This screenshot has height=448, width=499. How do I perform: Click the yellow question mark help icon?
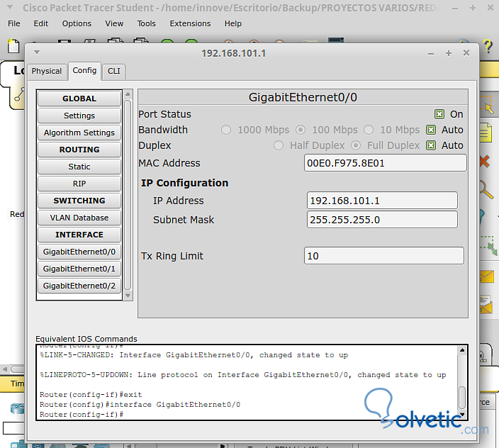488,47
